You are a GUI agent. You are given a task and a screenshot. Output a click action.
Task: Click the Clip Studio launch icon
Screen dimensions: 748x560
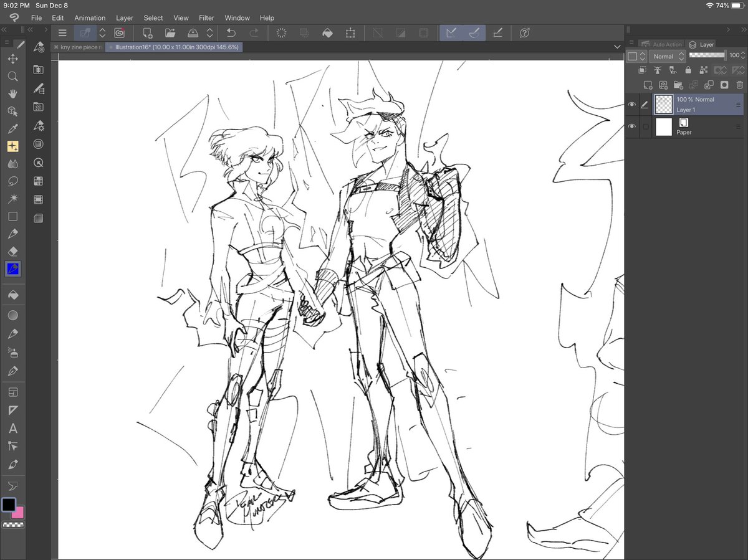click(x=119, y=33)
